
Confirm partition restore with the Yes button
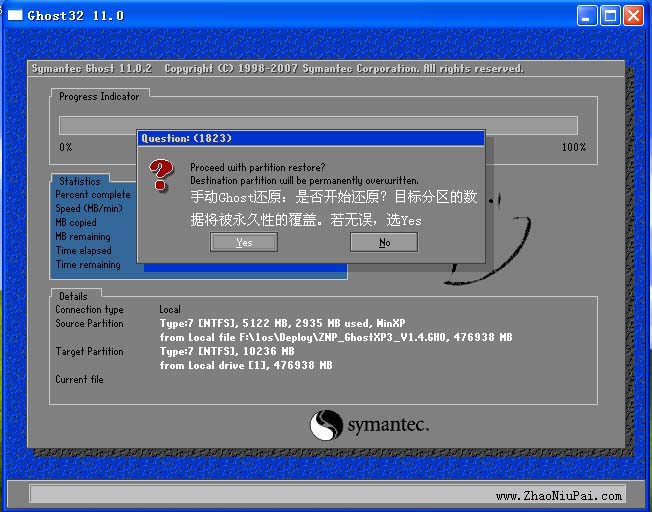[244, 242]
